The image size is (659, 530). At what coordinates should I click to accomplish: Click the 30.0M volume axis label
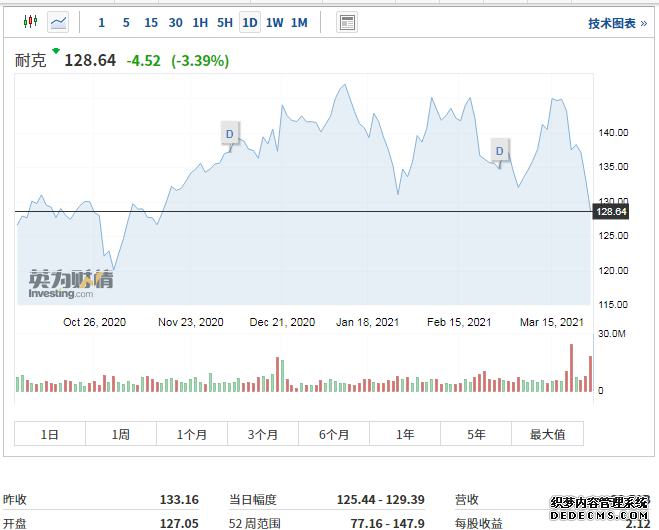612,334
